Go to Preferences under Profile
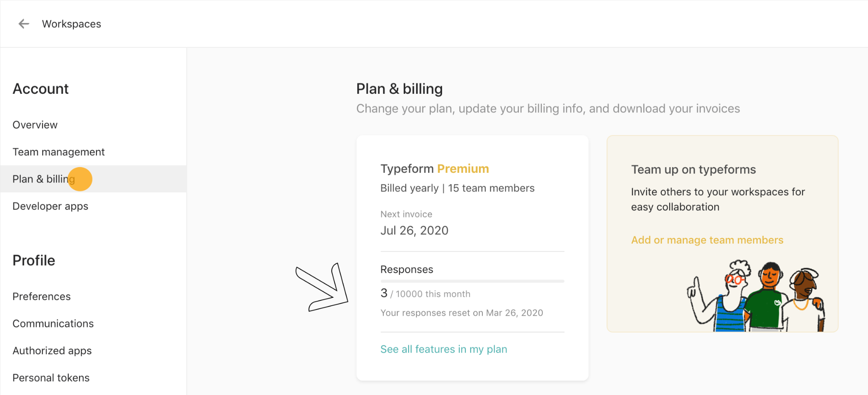 41,296
